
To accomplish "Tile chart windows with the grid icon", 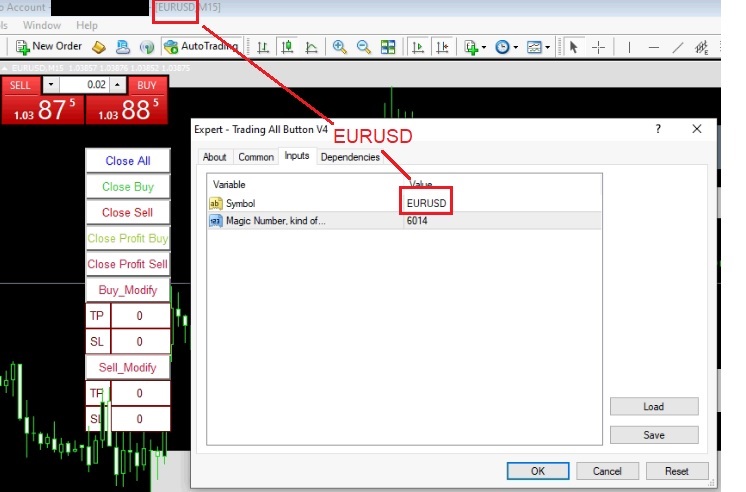I will [x=388, y=47].
